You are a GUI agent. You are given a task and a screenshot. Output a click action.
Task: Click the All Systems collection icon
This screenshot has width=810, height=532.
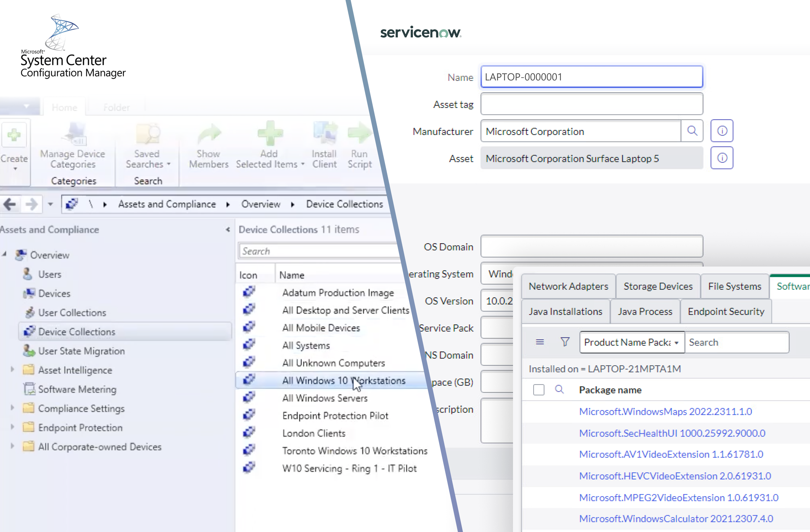pyautogui.click(x=249, y=344)
